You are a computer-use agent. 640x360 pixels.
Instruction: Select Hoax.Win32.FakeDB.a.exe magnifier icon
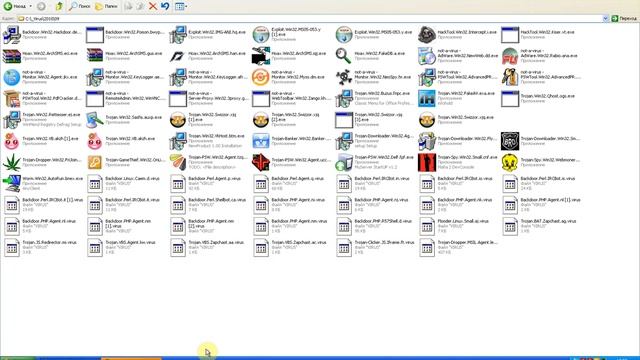pyautogui.click(x=344, y=56)
